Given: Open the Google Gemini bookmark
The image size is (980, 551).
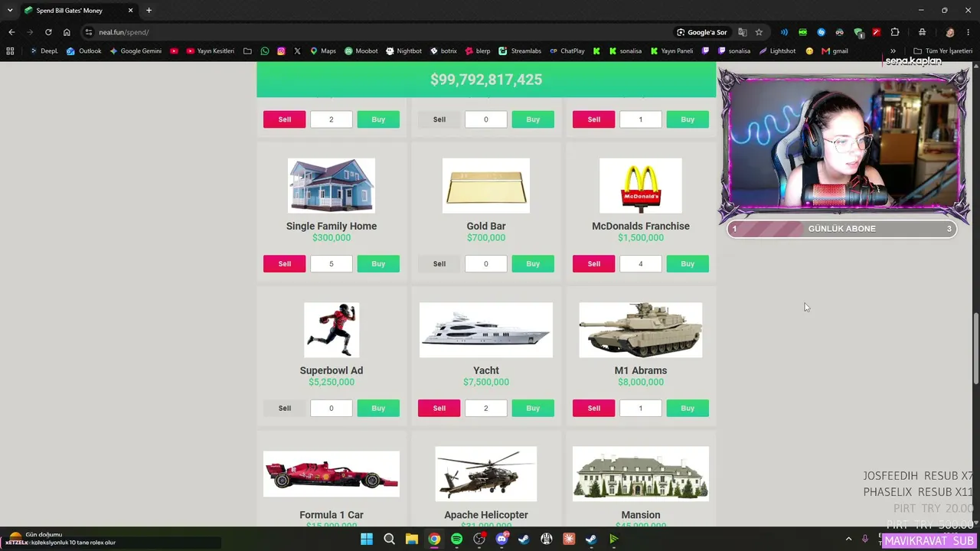Looking at the screenshot, I should tap(136, 51).
